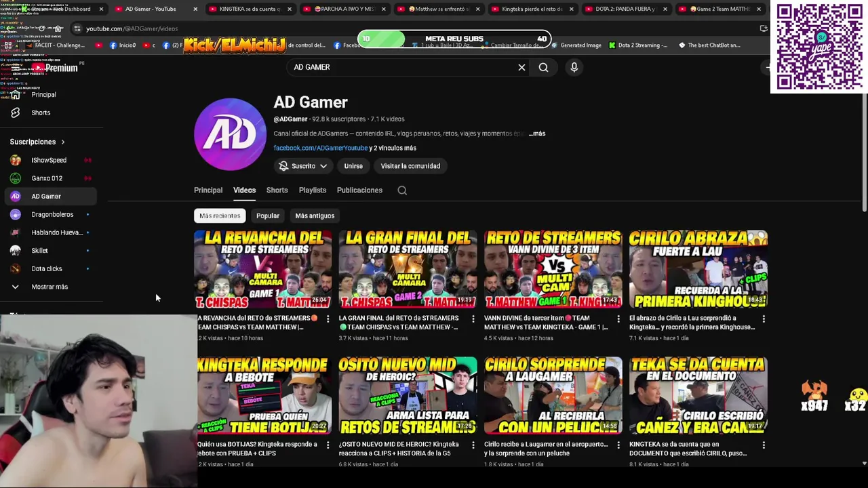
Task: Open the YouTube Premium logo home link
Action: tap(56, 68)
